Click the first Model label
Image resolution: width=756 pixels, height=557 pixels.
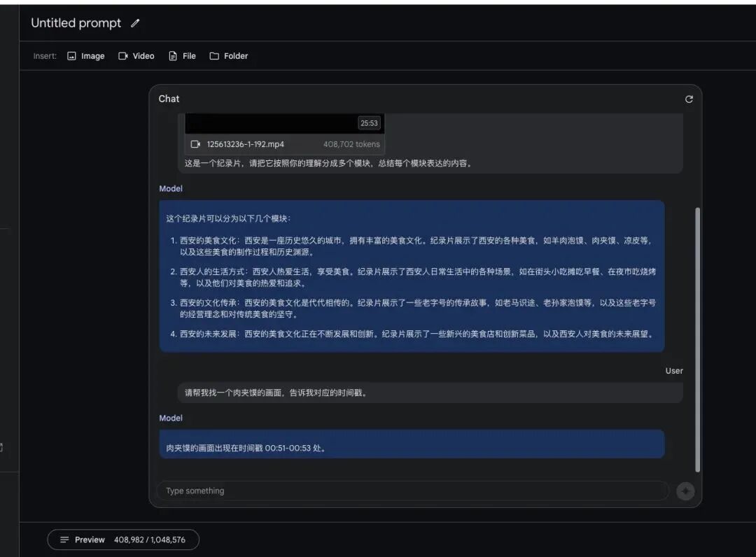pos(171,188)
